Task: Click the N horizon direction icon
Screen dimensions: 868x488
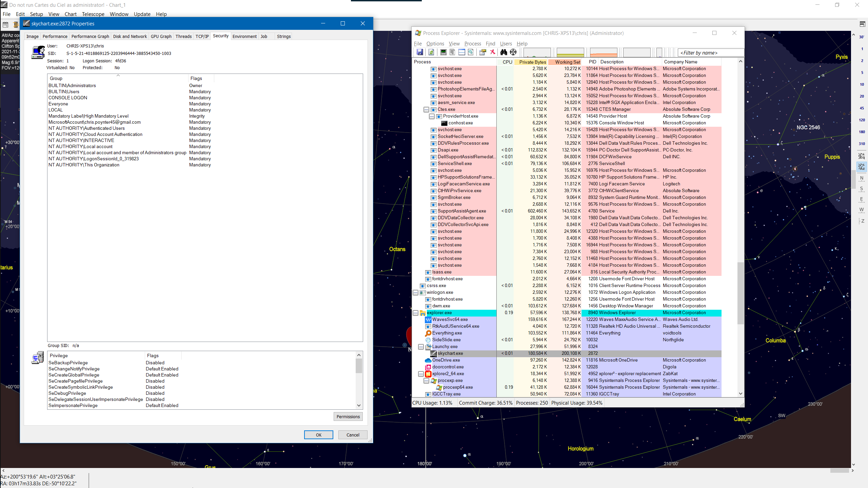Action: [862, 178]
